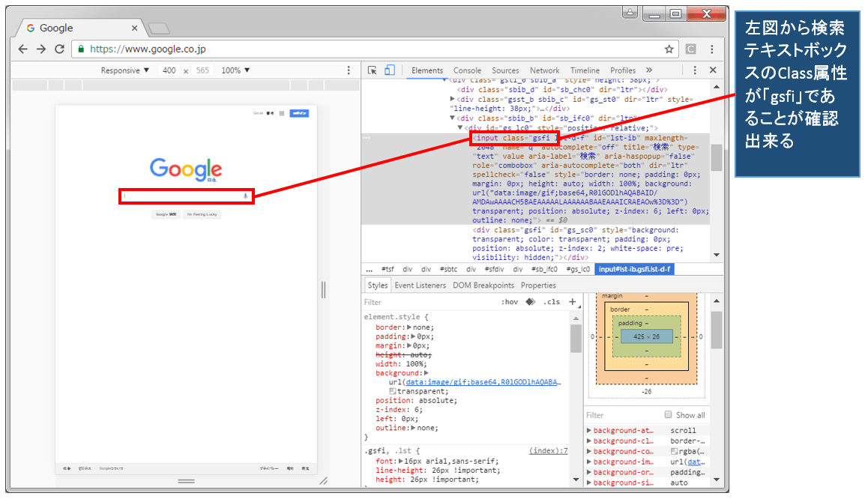Open the data:image/gif background URL link

tap(483, 382)
